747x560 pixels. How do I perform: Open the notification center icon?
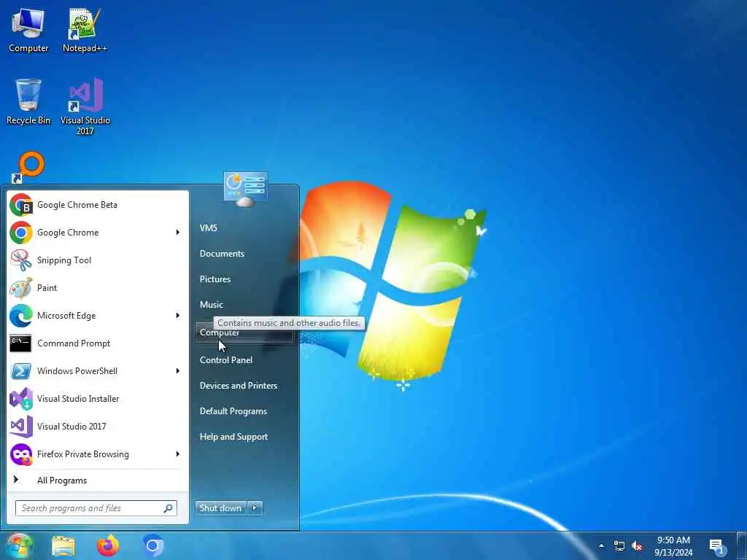(x=717, y=546)
